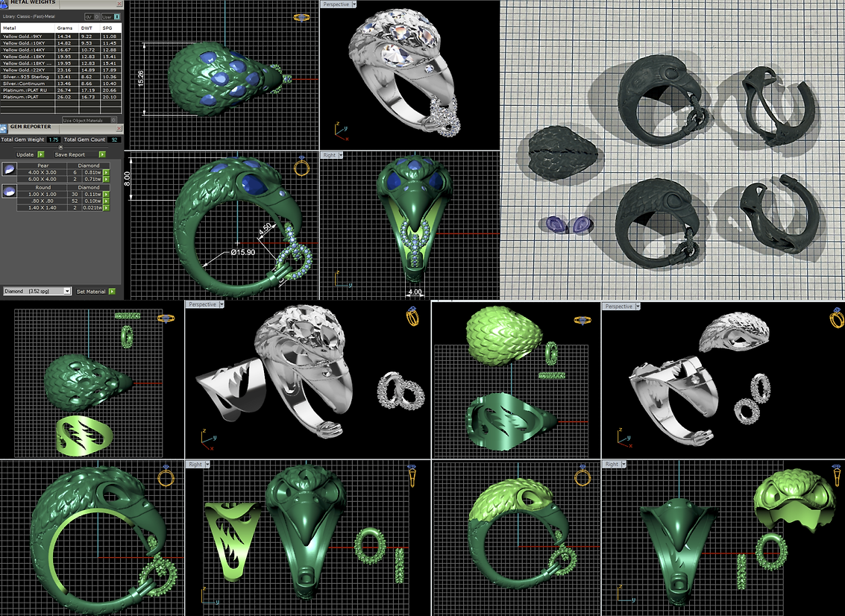The height and width of the screenshot is (616, 845).
Task: Select the Pear gem shape thumbnail
Action: (10, 169)
